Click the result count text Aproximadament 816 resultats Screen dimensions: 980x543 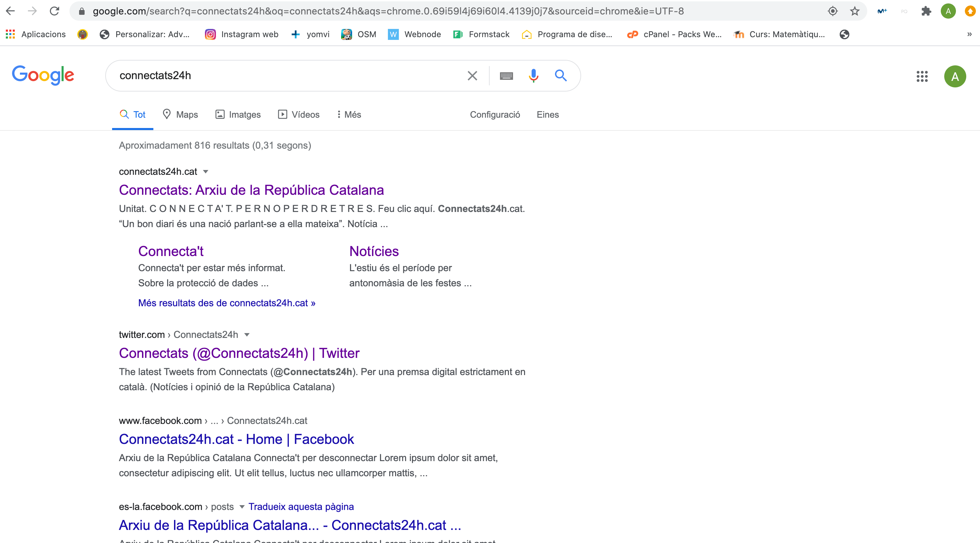pos(215,146)
